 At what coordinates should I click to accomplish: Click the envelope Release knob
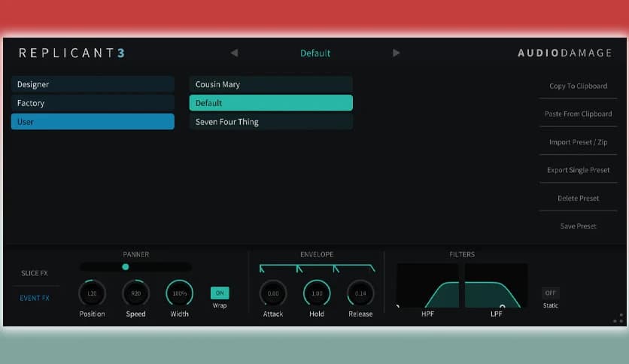pos(360,293)
